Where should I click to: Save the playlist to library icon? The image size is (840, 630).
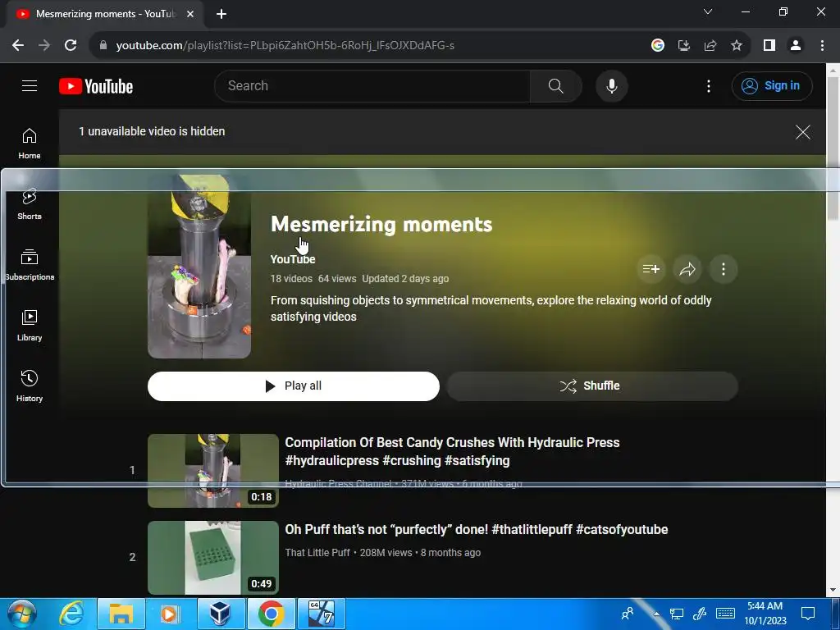tap(651, 269)
